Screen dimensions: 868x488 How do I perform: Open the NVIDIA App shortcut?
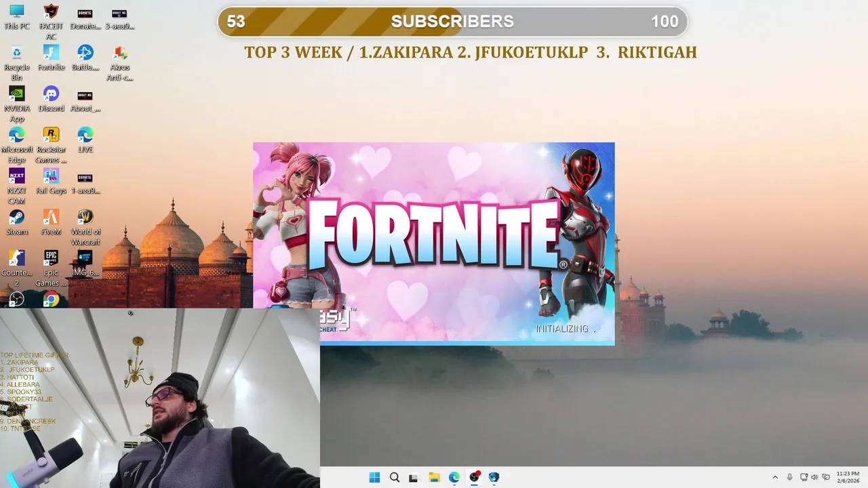tap(17, 104)
